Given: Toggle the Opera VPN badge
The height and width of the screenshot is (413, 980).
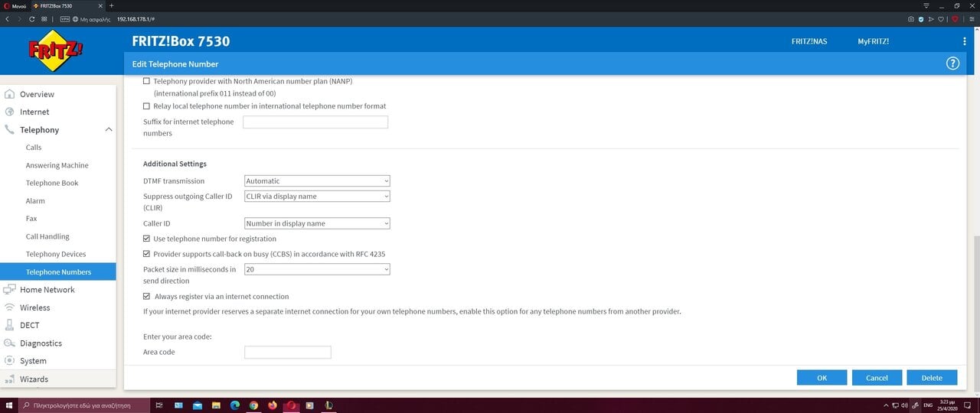Looking at the screenshot, I should pos(64,18).
